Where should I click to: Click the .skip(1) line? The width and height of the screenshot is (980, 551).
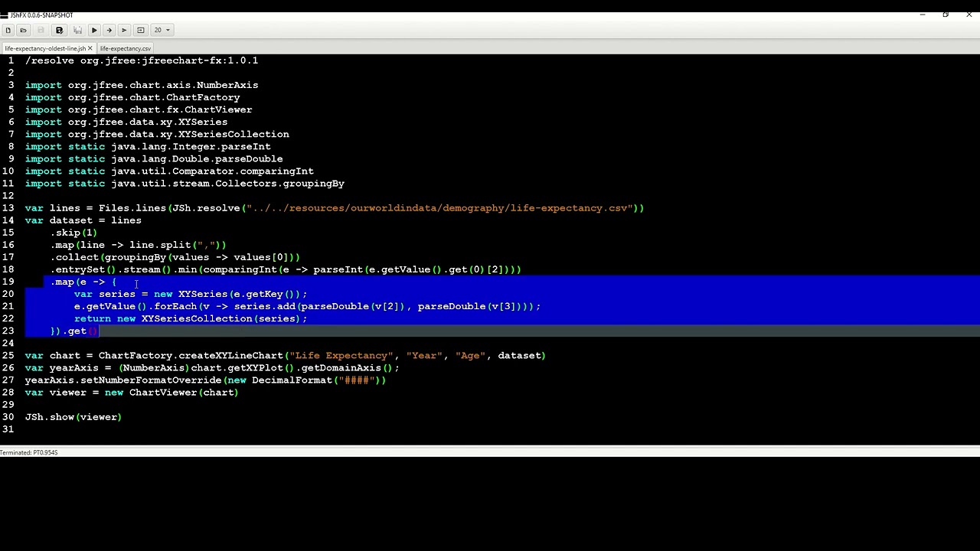(73, 233)
